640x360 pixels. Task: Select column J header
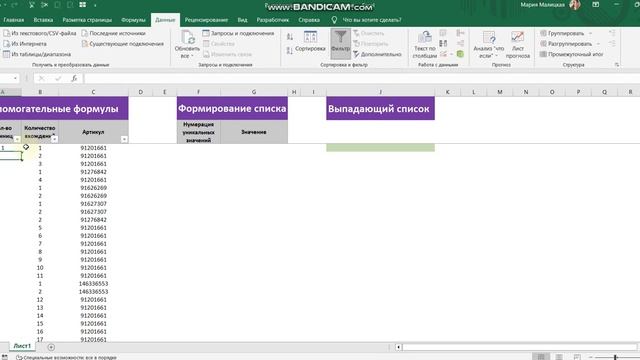[380, 92]
